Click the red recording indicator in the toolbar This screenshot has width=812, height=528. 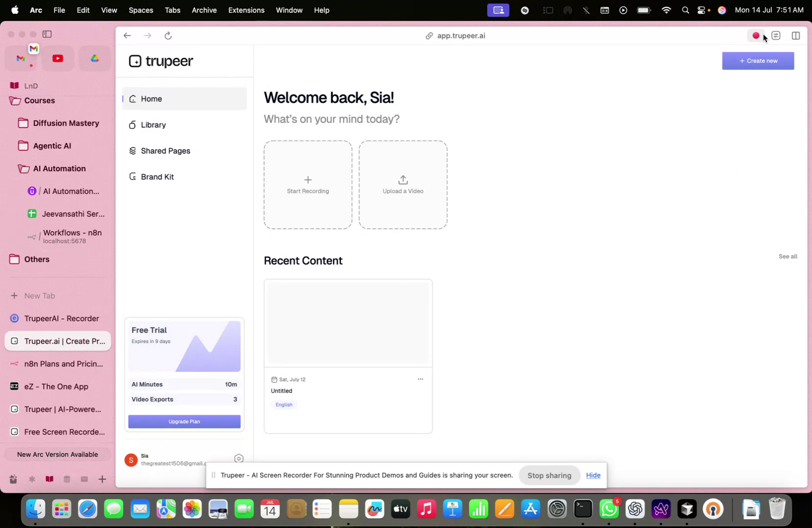coord(756,35)
